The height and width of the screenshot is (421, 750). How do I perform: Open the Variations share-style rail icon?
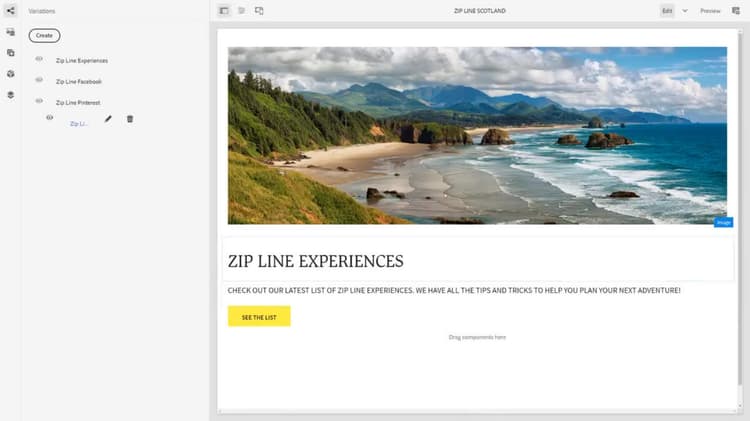point(11,11)
